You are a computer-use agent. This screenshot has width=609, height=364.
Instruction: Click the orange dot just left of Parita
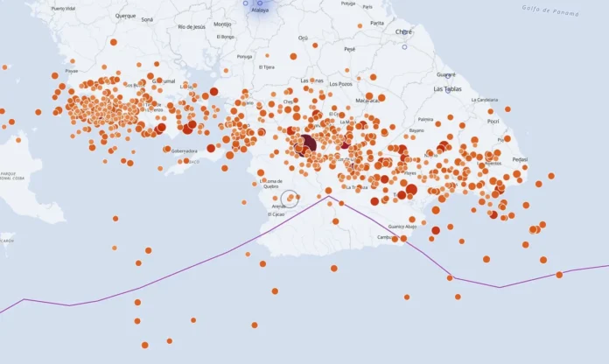tap(360, 26)
